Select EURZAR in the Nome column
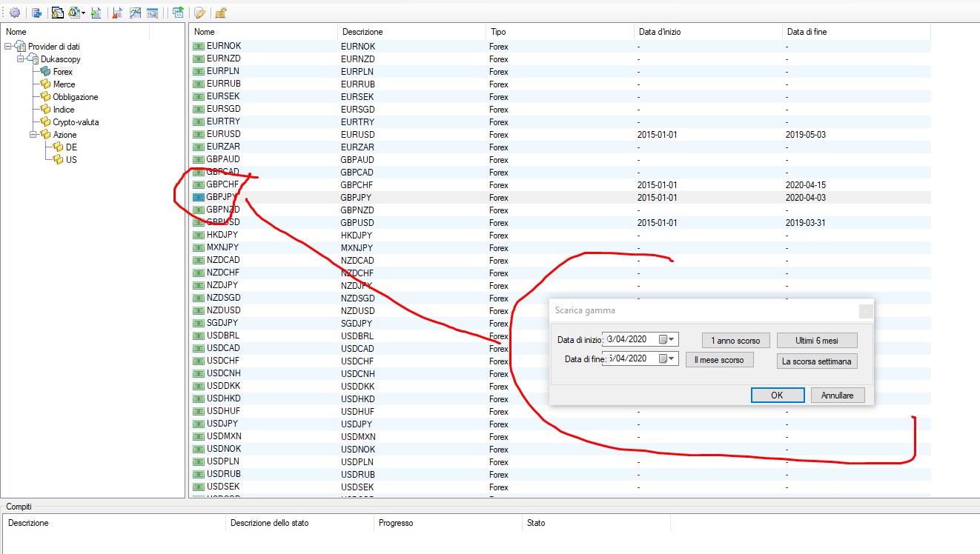980x554 pixels. point(223,147)
